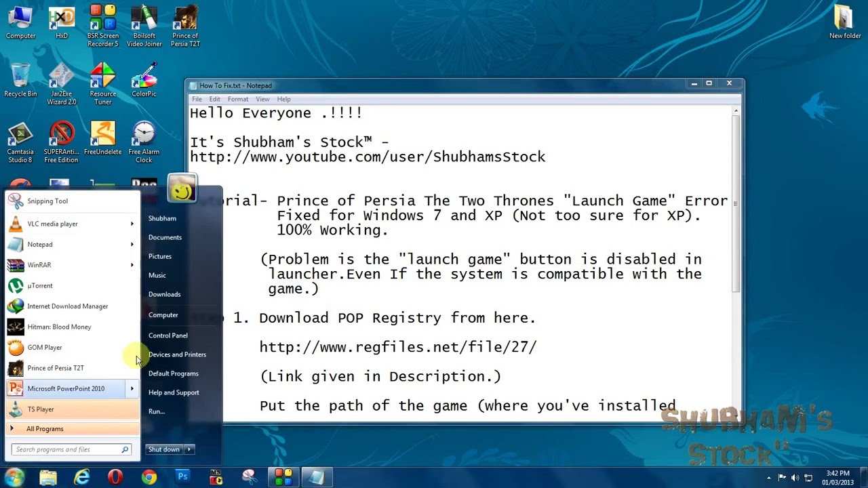Image resolution: width=868 pixels, height=488 pixels.
Task: Open Snipping Tool from Start menu
Action: (73, 201)
